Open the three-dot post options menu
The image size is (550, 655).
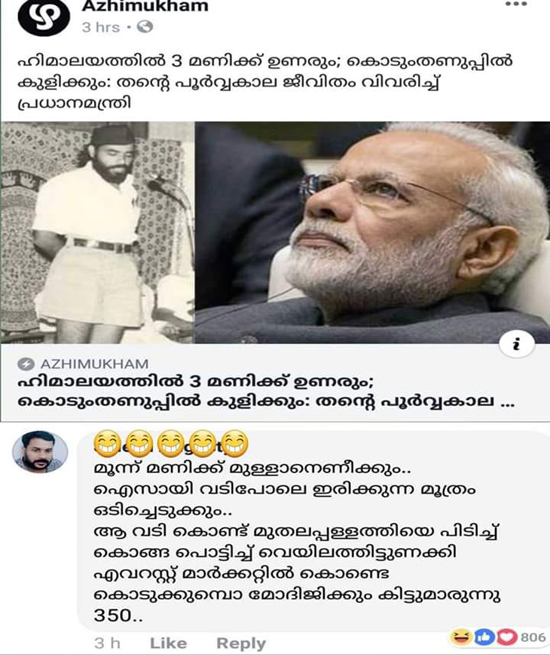pos(516,5)
